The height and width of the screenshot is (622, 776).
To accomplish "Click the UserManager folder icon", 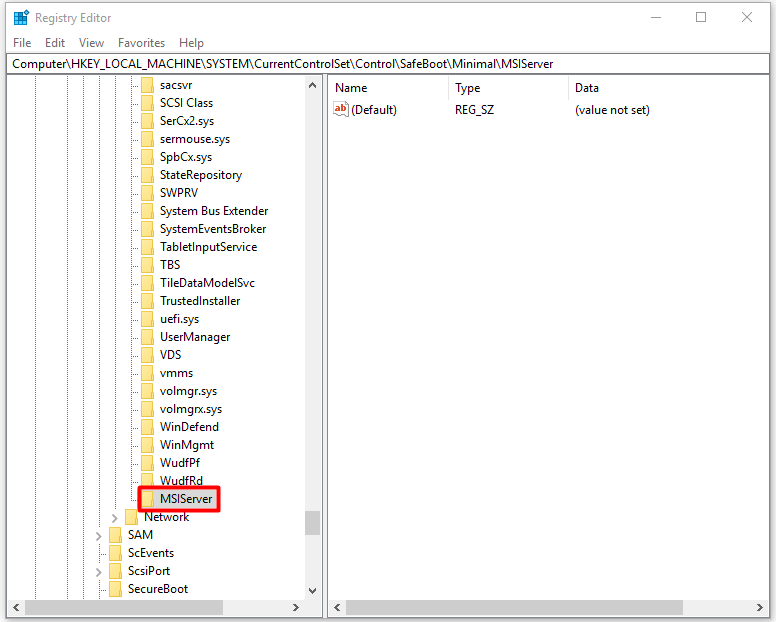I will [147, 337].
